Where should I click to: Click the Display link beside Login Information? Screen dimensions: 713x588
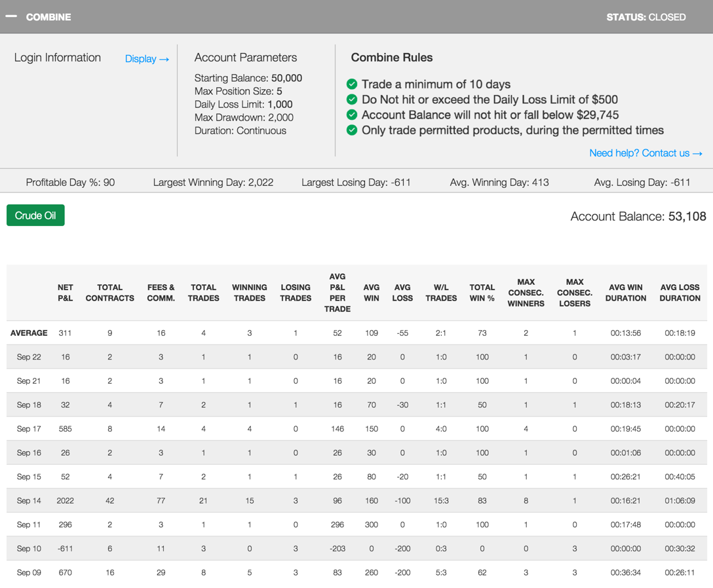click(x=147, y=59)
